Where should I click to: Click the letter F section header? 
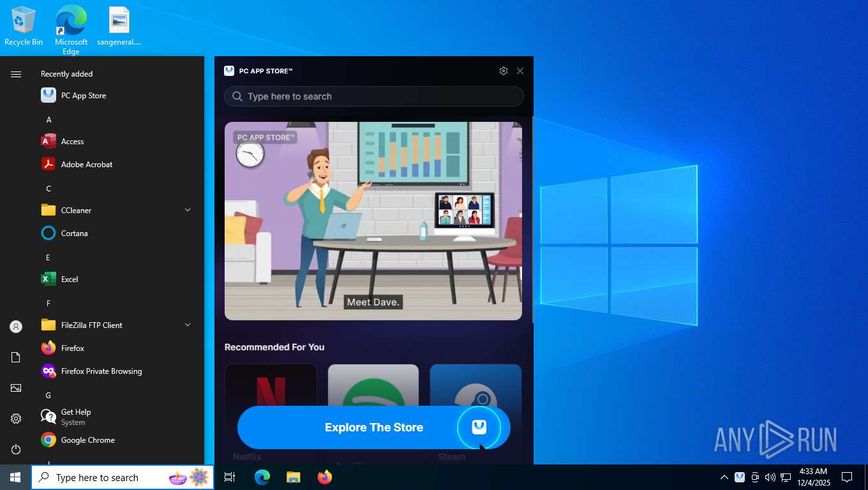click(49, 304)
